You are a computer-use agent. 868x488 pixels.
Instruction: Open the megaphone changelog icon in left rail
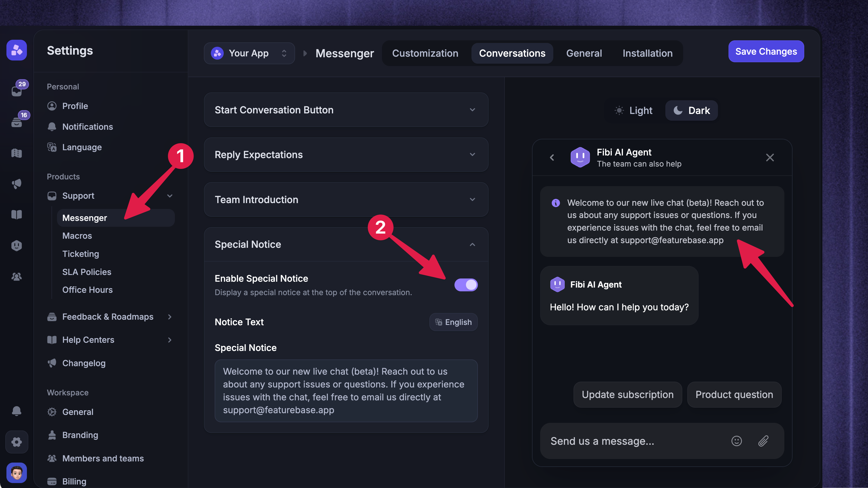pyautogui.click(x=16, y=184)
